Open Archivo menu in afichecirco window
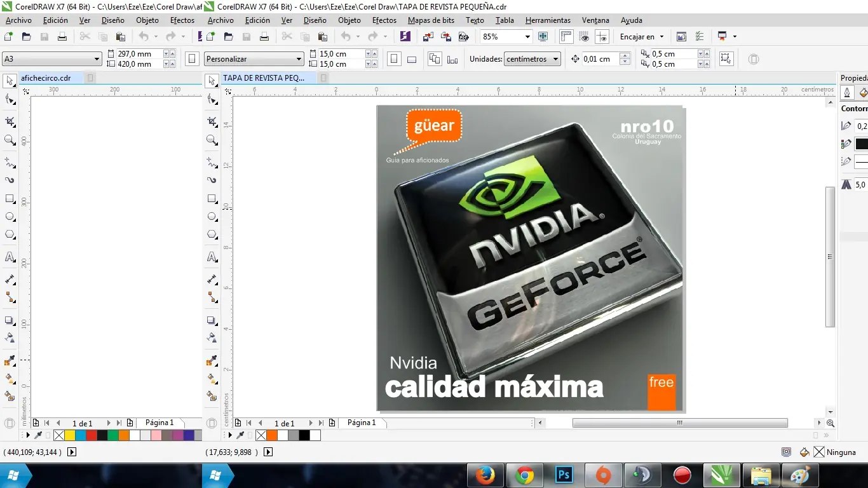Screen dimensions: 868x488 click(x=18, y=20)
